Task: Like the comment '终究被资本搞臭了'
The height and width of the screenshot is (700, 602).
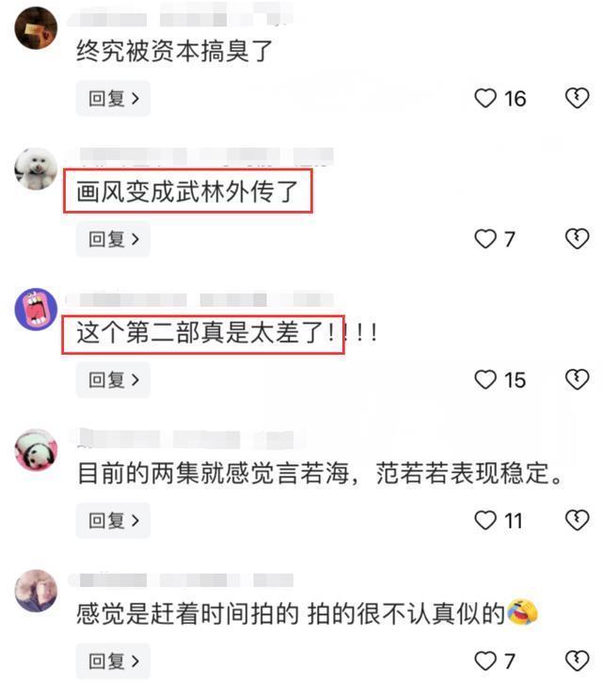Action: tap(485, 98)
